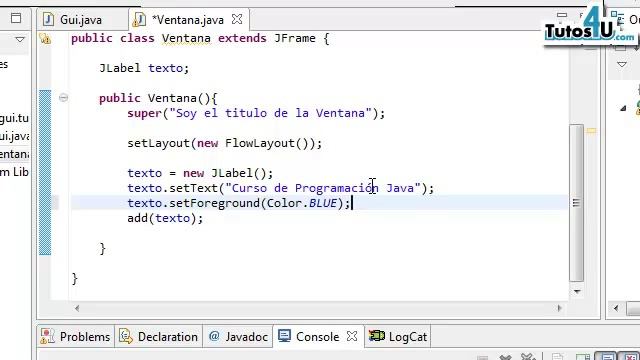Minimize the editor area

coord(562,16)
